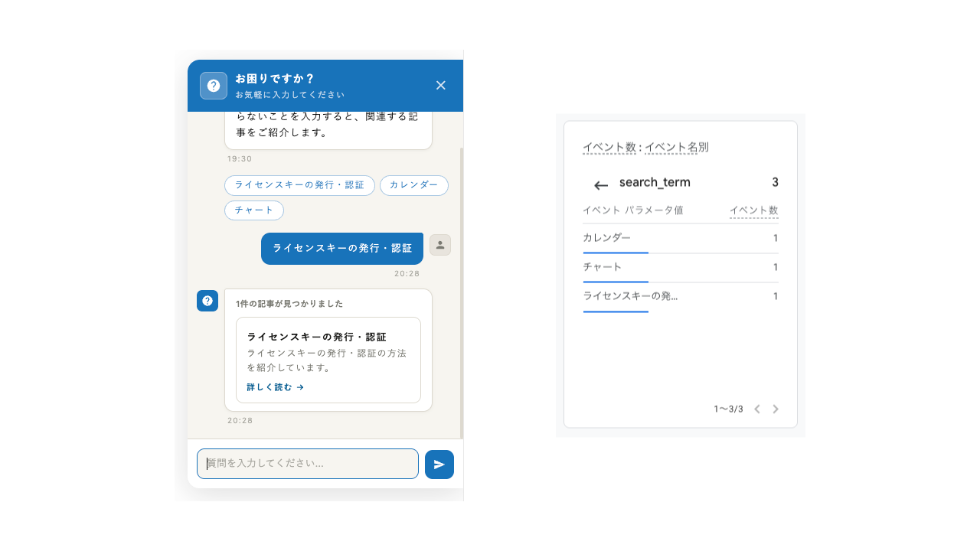Close the chat widget with the X icon

pos(440,85)
